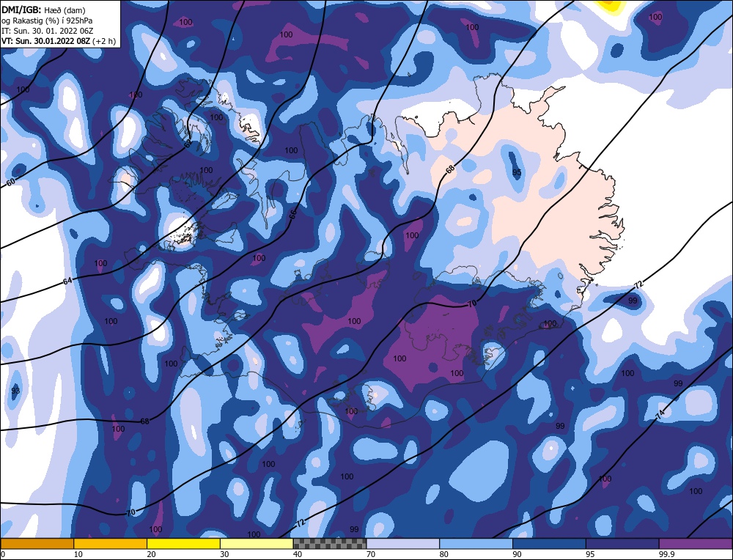Click the dark orange 0–10 legend swatch
Image resolution: width=733 pixels, height=560 pixels.
coord(37,544)
